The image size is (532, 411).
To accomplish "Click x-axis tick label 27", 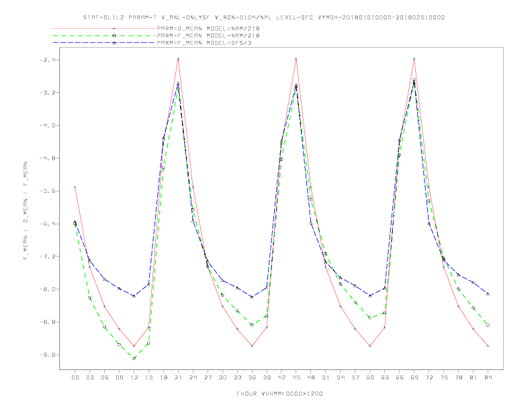I will [208, 377].
